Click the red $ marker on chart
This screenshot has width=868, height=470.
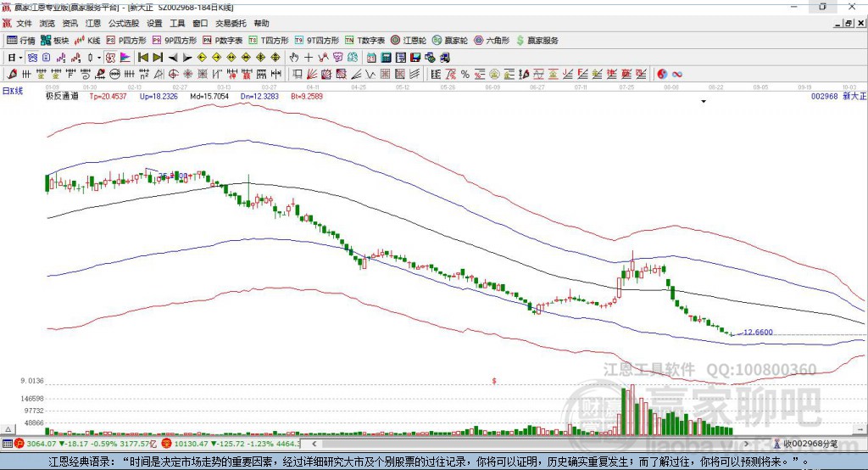click(x=494, y=381)
